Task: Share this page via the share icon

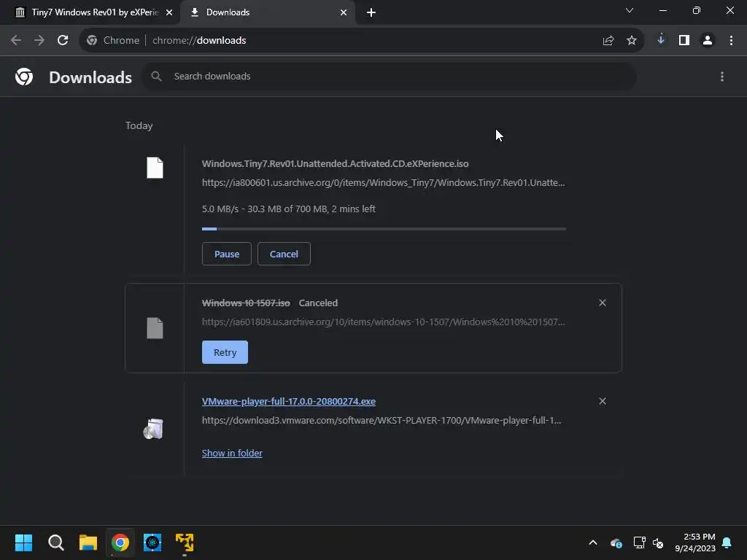Action: coord(608,41)
